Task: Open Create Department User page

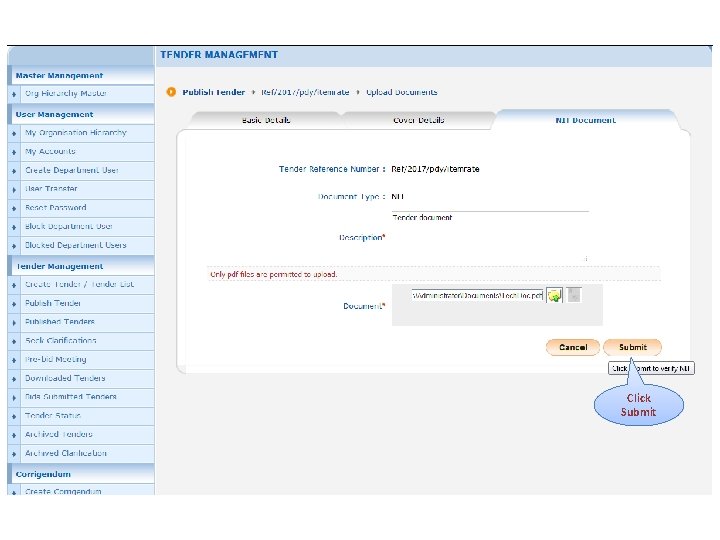Action: pos(72,170)
